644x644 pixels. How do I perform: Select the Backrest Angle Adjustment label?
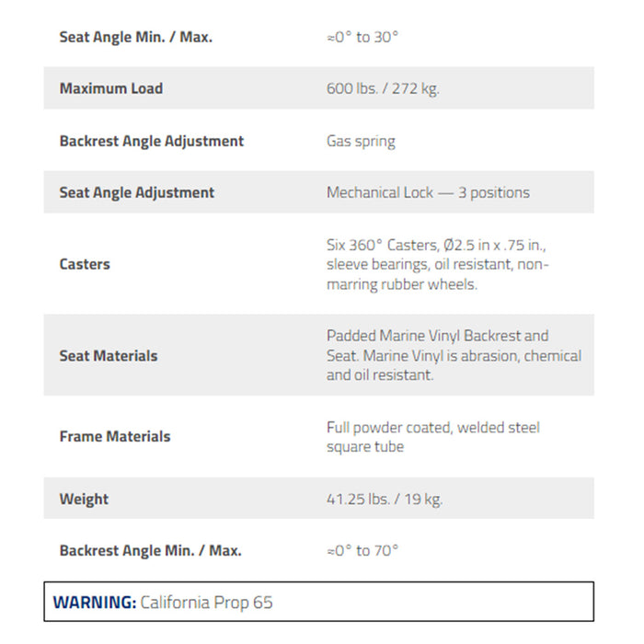coord(152,141)
